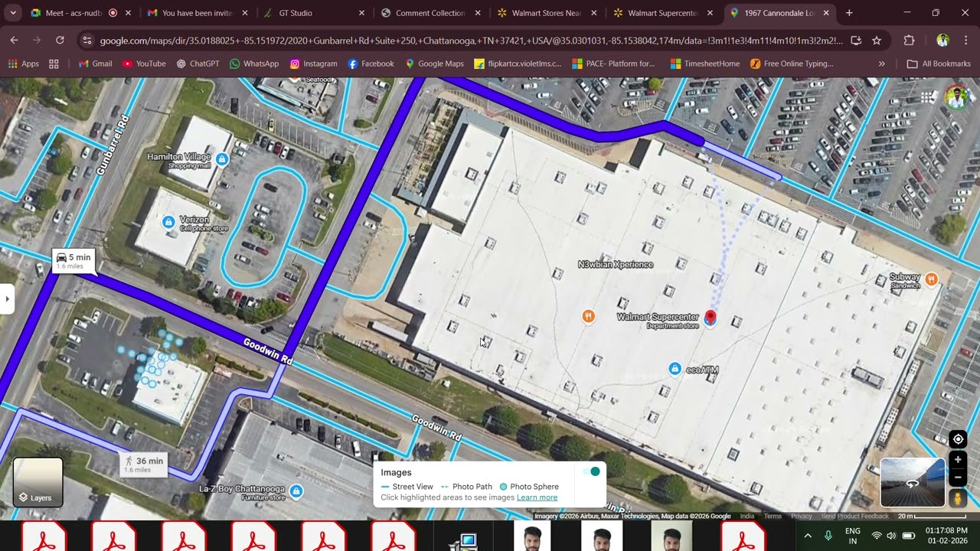The height and width of the screenshot is (551, 980).
Task: View site information icon in address bar
Action: click(x=87, y=41)
